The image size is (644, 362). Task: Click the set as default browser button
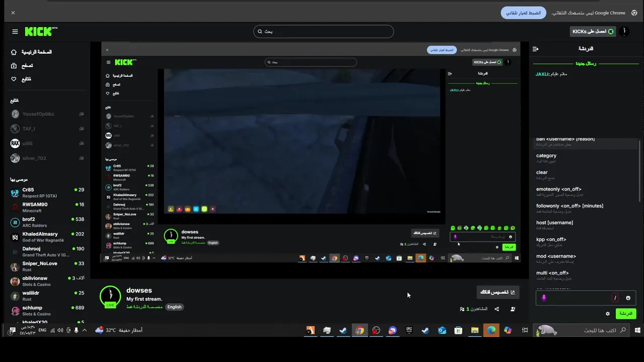[x=523, y=13]
